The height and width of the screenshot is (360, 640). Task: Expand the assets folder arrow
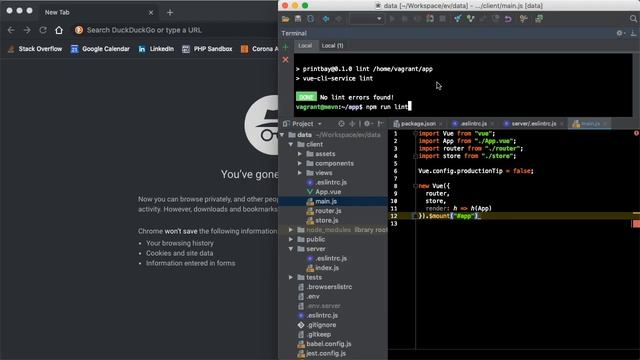pyautogui.click(x=300, y=154)
